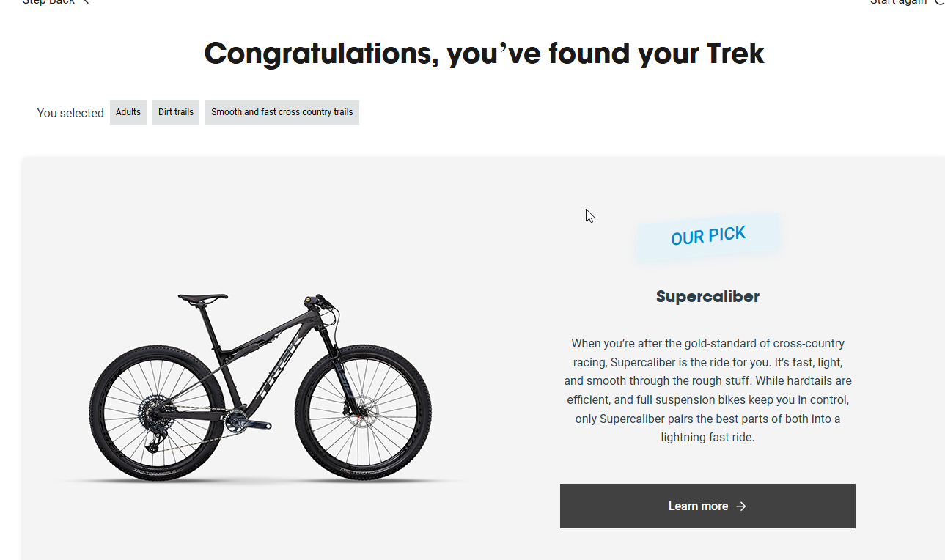Click the Congratulations page heading
The height and width of the screenshot is (560, 945).
click(484, 54)
